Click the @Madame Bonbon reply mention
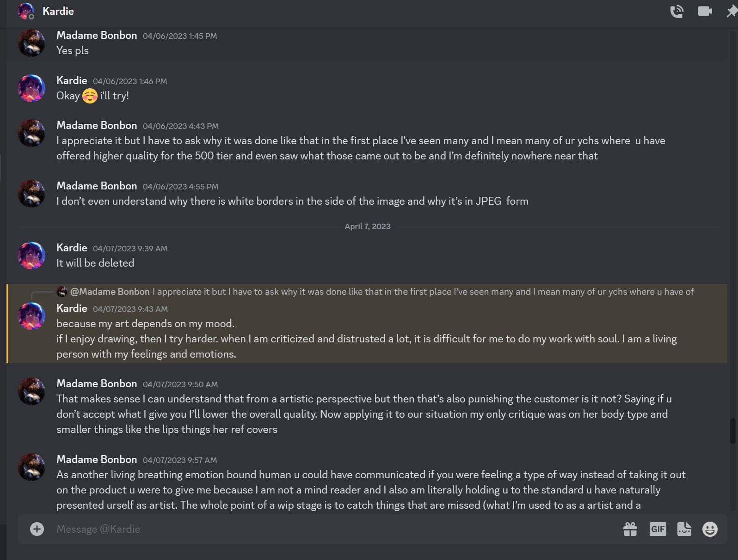 coord(110,292)
